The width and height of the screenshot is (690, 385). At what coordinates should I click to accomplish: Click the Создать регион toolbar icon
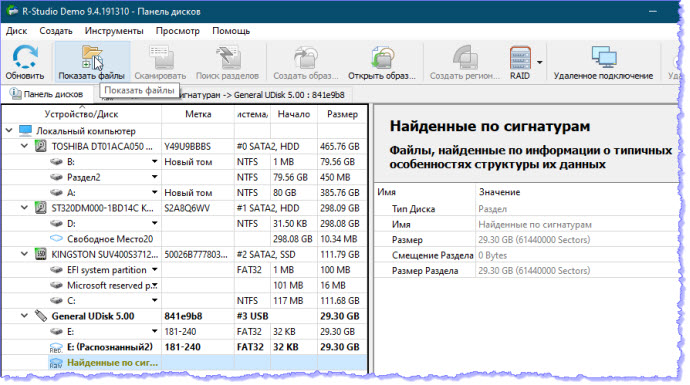(x=465, y=57)
